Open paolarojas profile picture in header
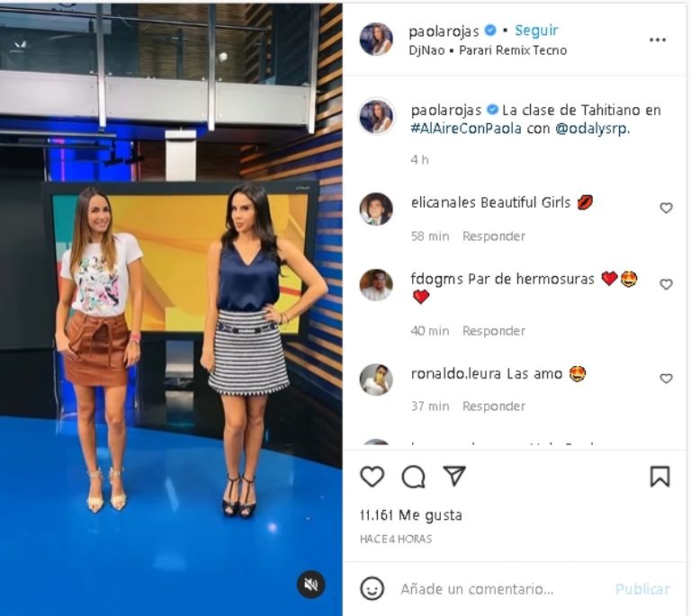This screenshot has width=691, height=616. (x=376, y=40)
